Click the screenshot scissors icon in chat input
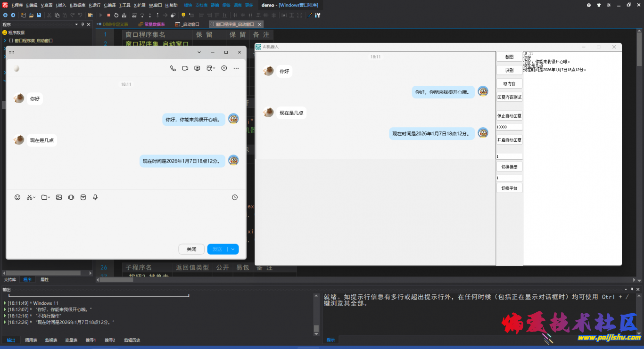This screenshot has width=644, height=349. (x=29, y=197)
